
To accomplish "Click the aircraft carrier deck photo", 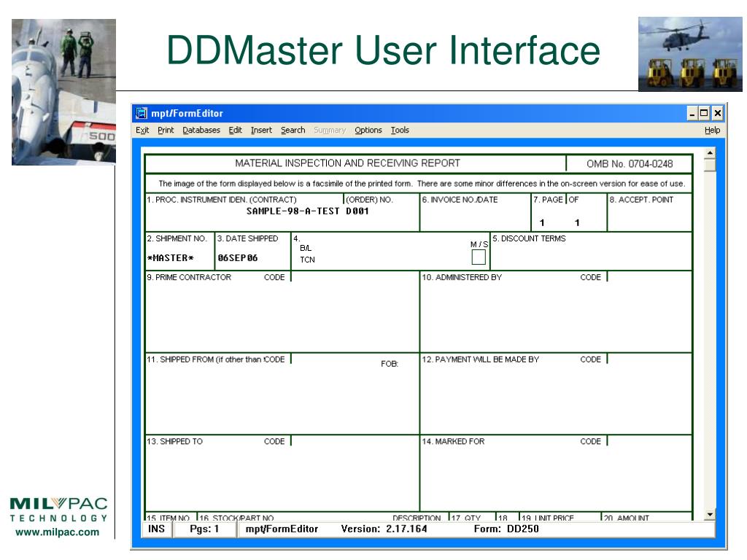I will [63, 92].
